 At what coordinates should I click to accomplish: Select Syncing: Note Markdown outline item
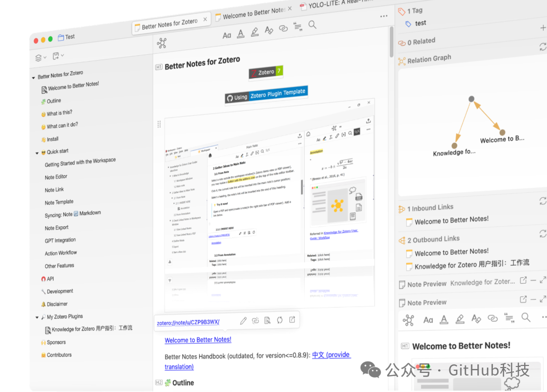click(73, 214)
